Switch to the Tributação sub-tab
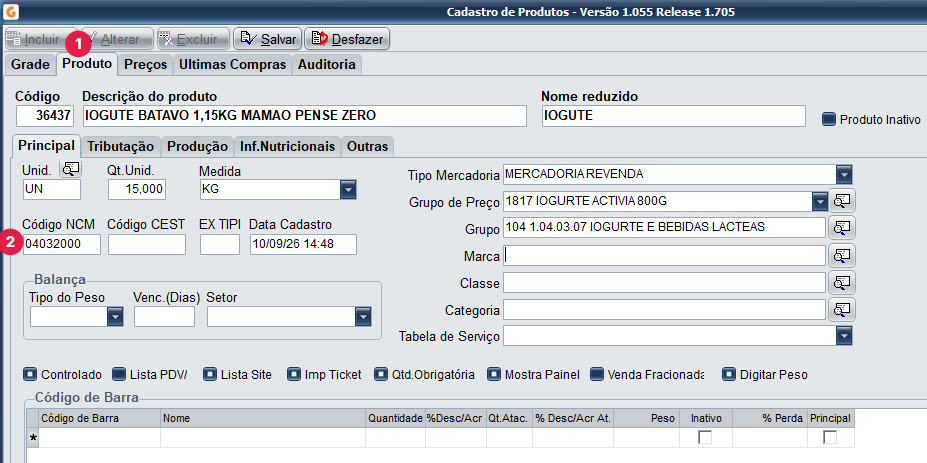This screenshot has height=463, width=927. click(121, 146)
